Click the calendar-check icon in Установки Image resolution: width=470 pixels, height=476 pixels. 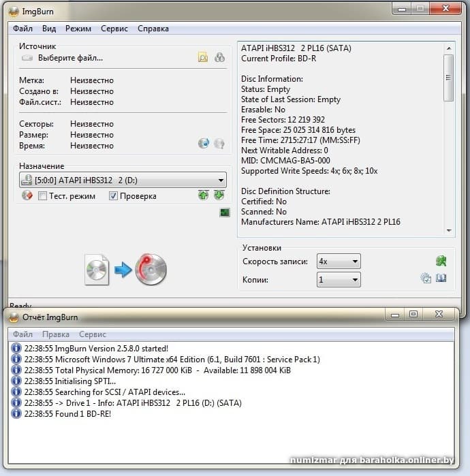[x=426, y=278]
